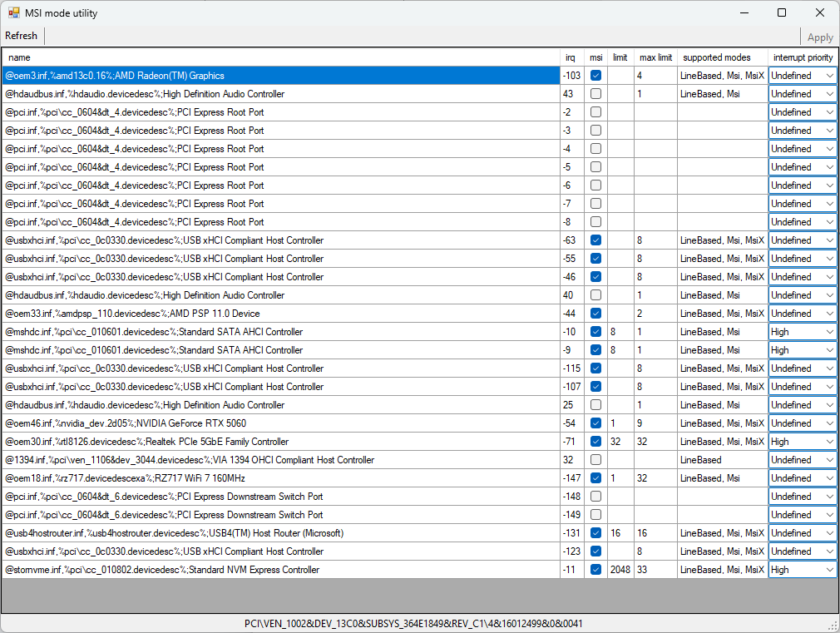Open priority dropdown for Standard NVM Express Controller

click(803, 570)
